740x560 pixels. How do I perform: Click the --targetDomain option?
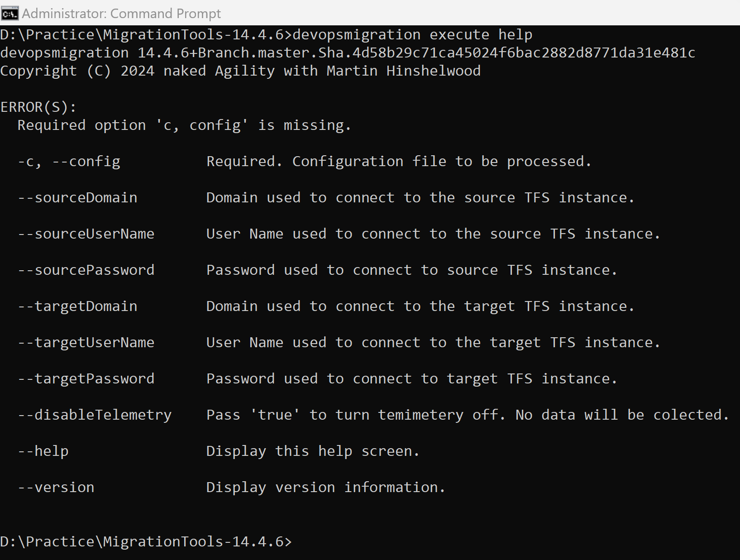(x=77, y=306)
